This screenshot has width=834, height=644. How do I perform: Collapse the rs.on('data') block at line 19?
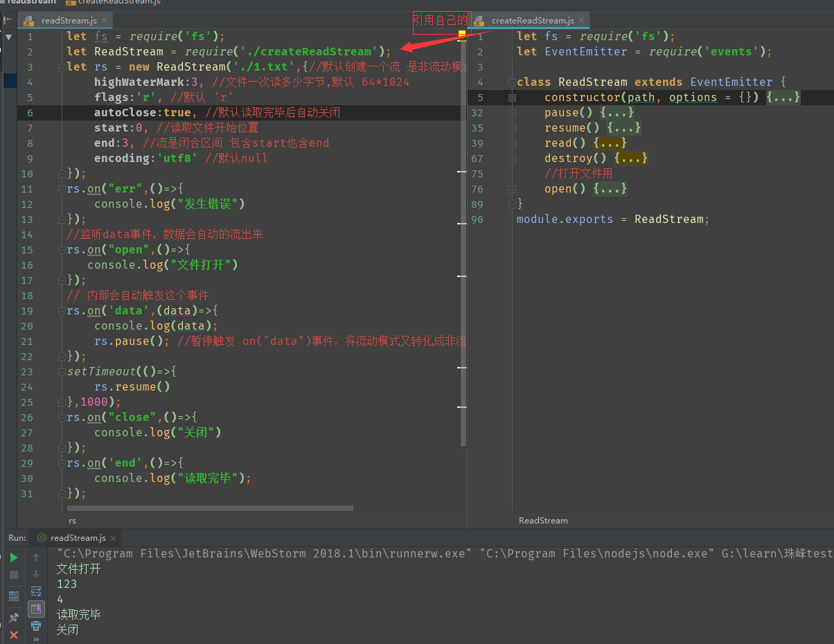(62, 311)
